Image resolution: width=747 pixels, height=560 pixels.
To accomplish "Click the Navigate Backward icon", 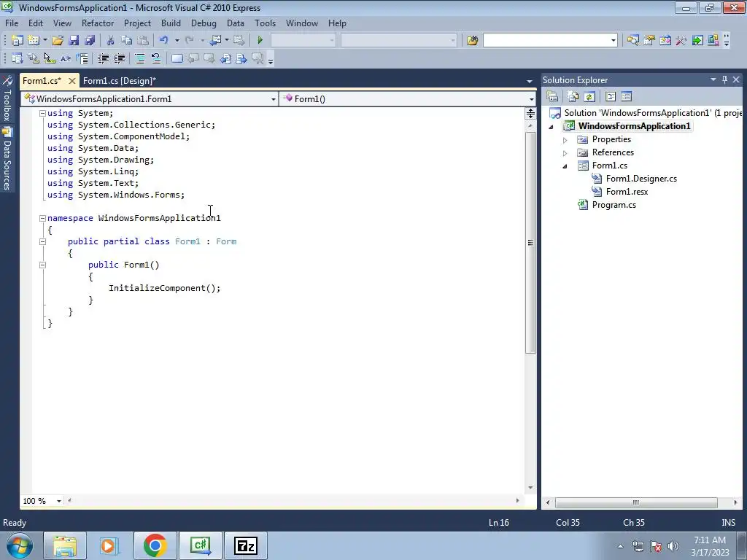I will pos(215,41).
